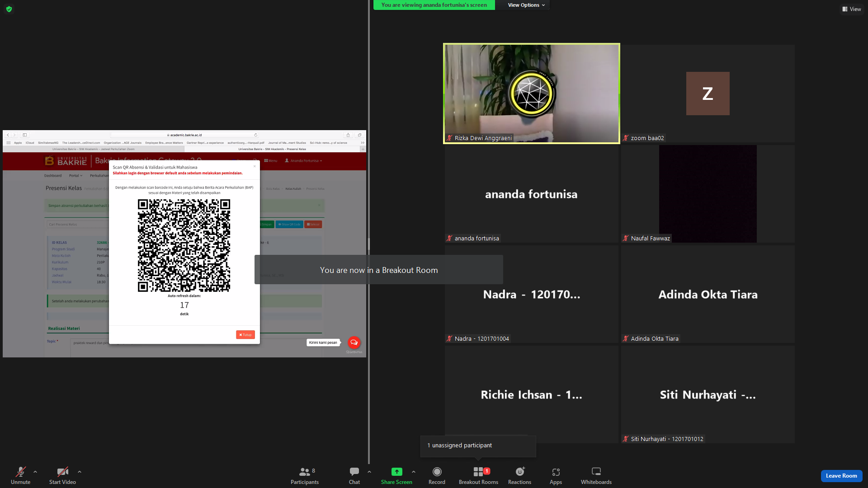Expand the bookmarks overflow chevron

(363, 143)
